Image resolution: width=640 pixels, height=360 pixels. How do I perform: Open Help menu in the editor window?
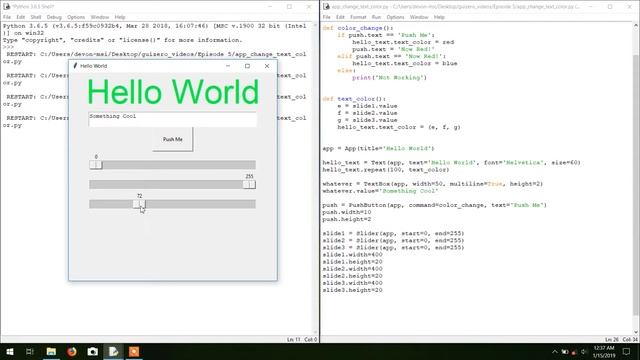point(439,17)
